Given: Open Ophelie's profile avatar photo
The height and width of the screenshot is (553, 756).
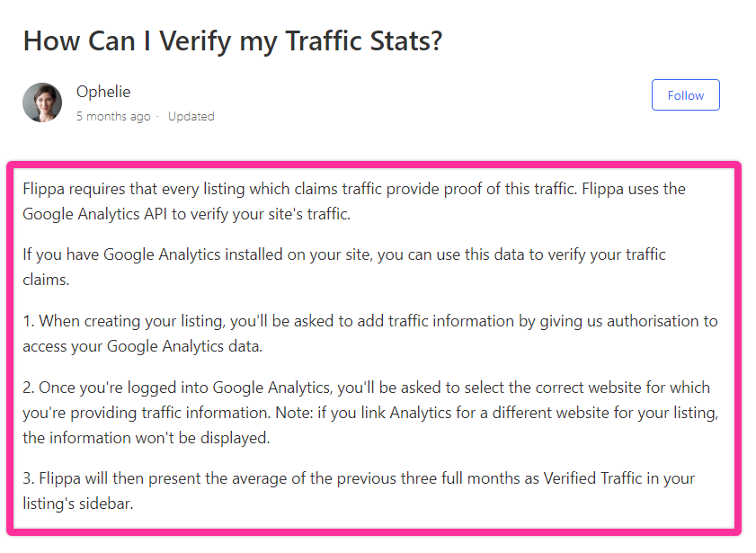Looking at the screenshot, I should pyautogui.click(x=42, y=103).
